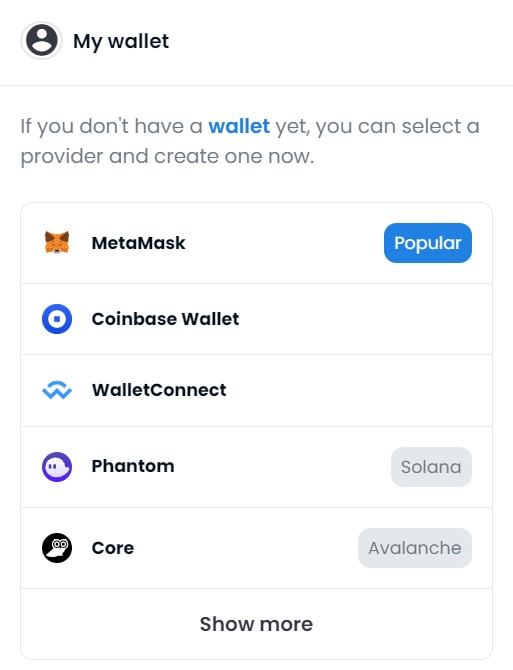Pick Core wallet from the list
The image size is (513, 670).
(256, 548)
